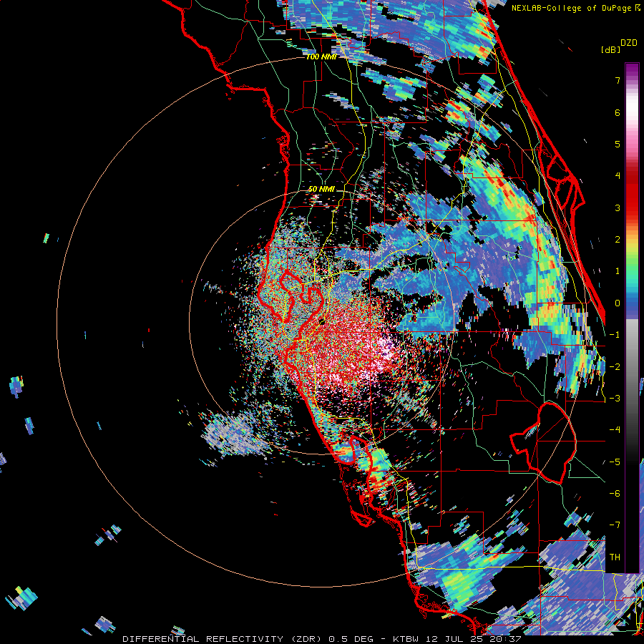Click the -7 value on the color scale
This screenshot has height=644, width=644.
click(615, 525)
